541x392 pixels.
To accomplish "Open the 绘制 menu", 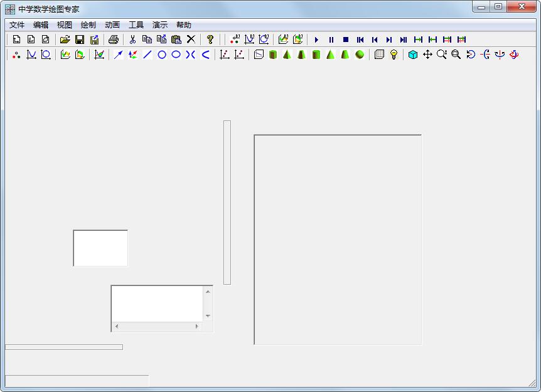I will 88,25.
